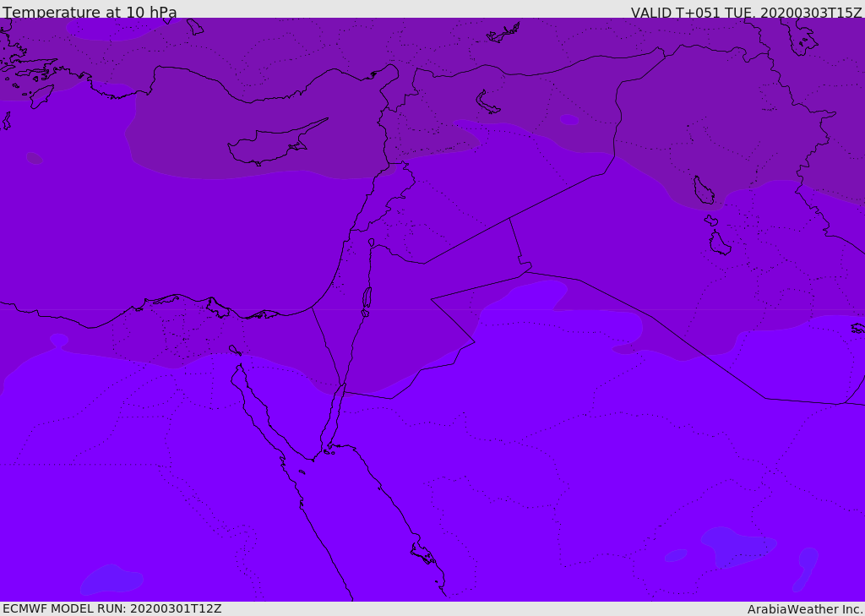Click the 'Temperature at 10 hPa' title
865x616 pixels.
[90, 12]
